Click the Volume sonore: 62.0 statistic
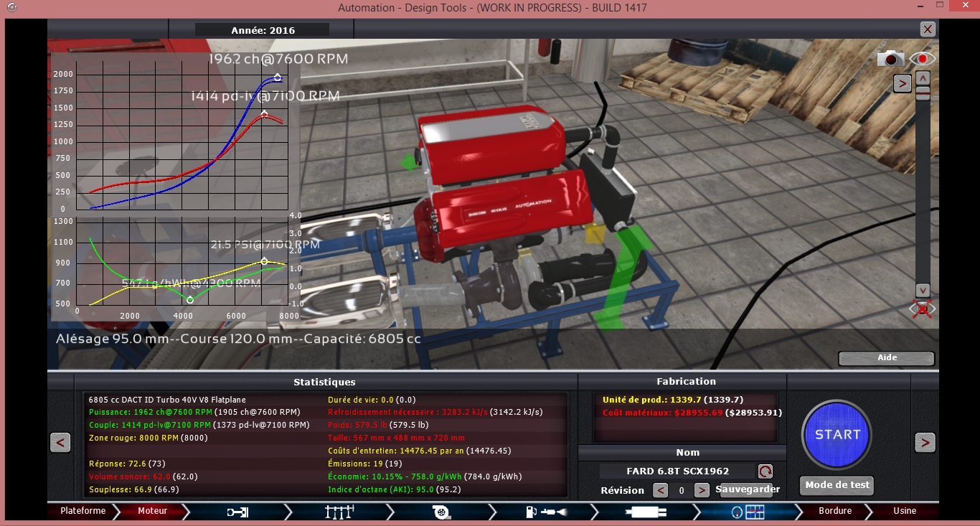This screenshot has width=980, height=526. click(x=143, y=476)
